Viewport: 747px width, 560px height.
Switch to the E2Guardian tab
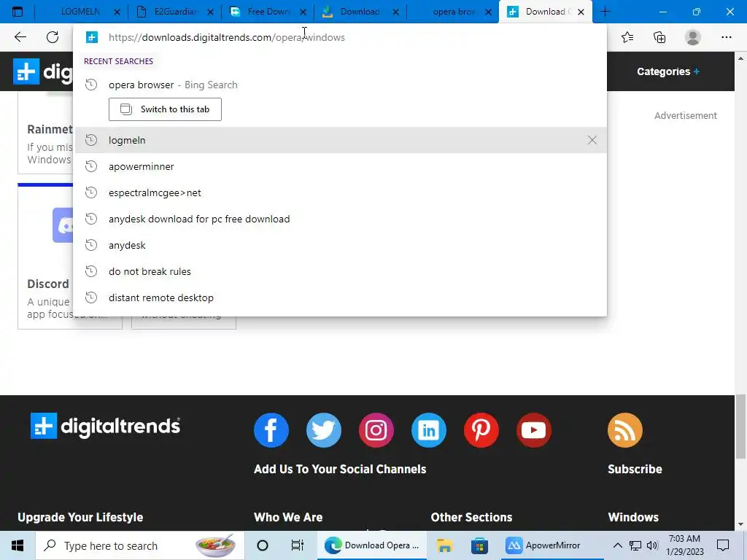coord(176,12)
